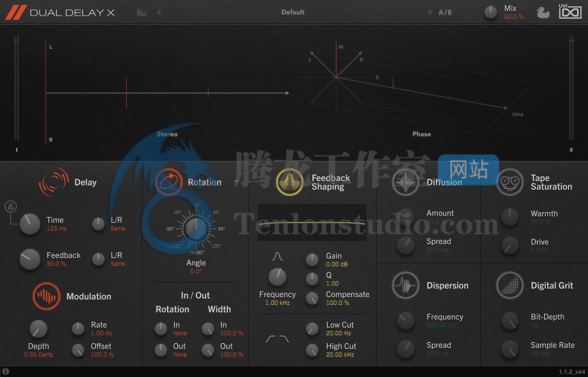This screenshot has width=588, height=377.
Task: Click the Modulation Rate knob
Action: tap(78, 329)
